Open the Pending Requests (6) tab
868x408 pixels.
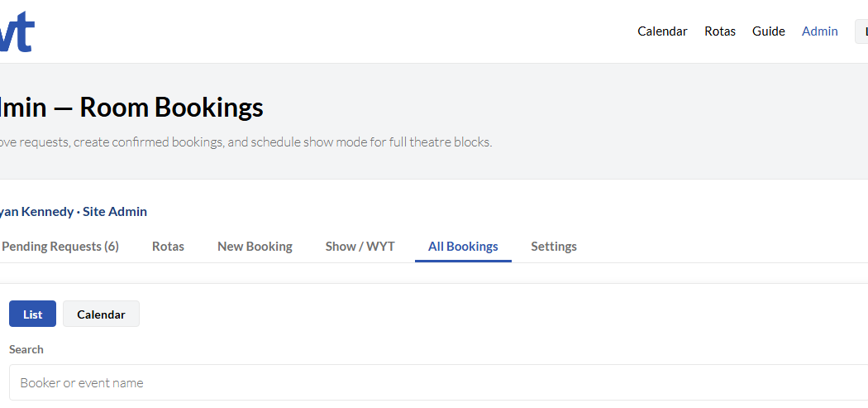tap(60, 246)
